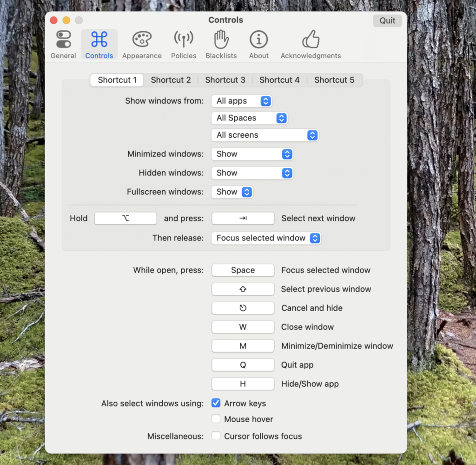Expand the Then release action dropdown
This screenshot has height=465, width=476.
click(x=266, y=238)
